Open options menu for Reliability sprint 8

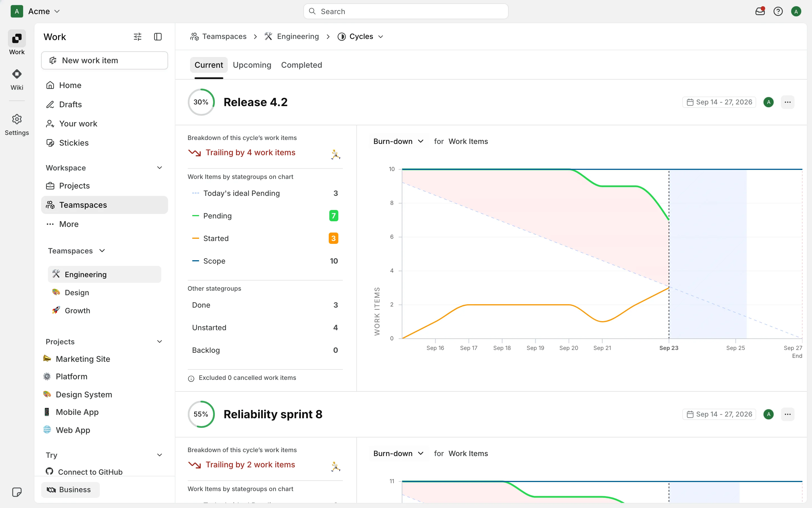pyautogui.click(x=787, y=414)
